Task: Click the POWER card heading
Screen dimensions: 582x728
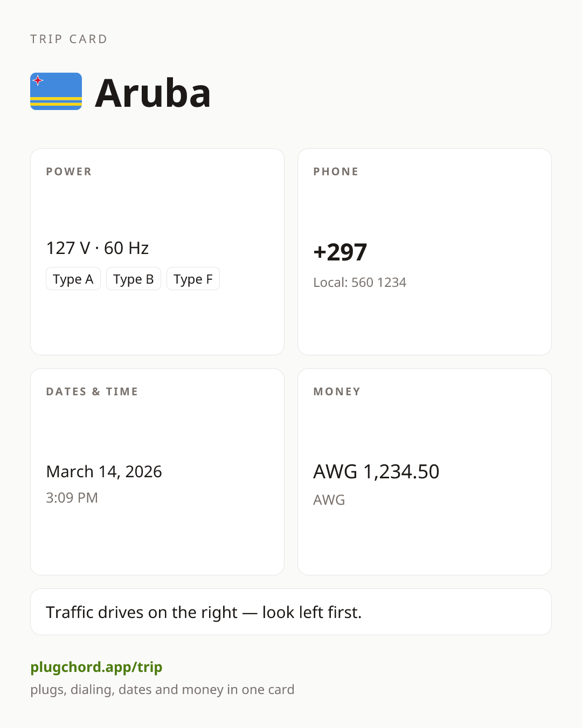Action: point(69,171)
